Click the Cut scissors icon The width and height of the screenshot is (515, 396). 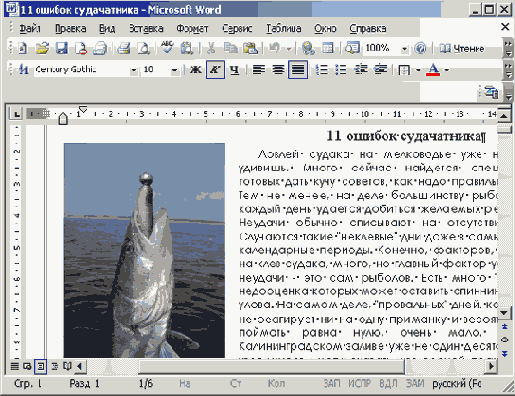(210, 48)
